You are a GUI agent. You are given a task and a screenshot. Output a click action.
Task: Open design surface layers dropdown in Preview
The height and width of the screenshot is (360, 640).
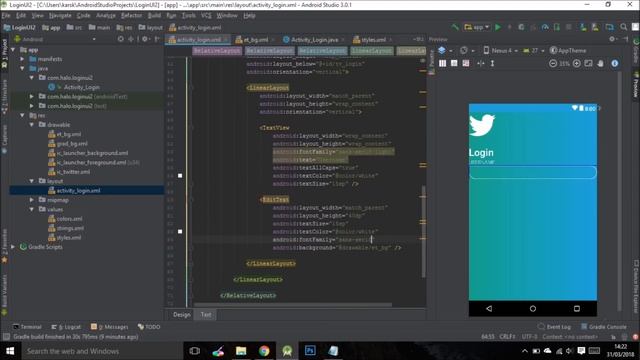445,51
